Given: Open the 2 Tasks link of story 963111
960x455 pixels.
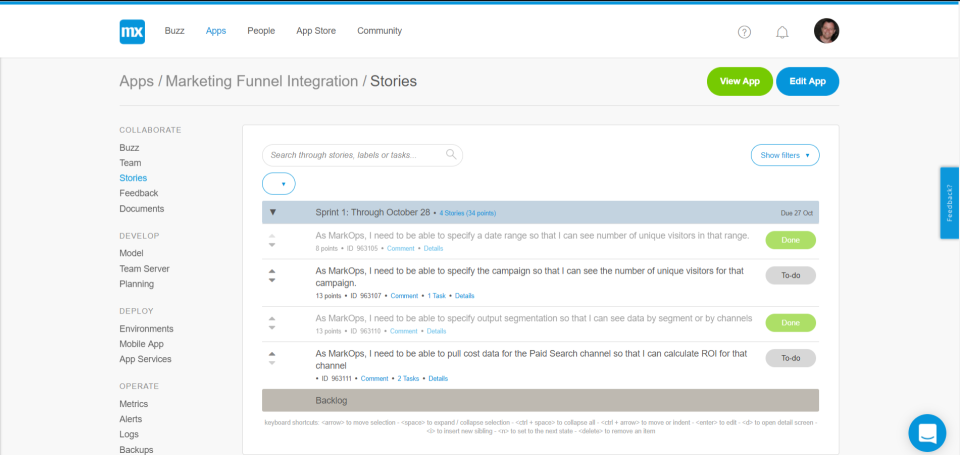Looking at the screenshot, I should 408,379.
